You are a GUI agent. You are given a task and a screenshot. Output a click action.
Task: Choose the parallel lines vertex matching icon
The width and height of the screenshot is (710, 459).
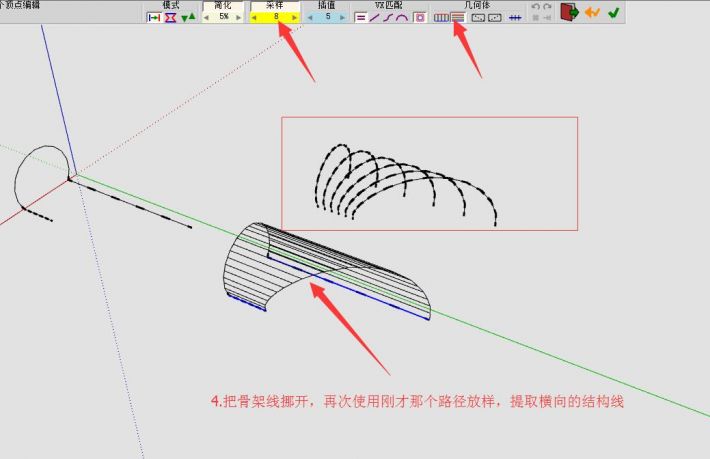[361, 18]
